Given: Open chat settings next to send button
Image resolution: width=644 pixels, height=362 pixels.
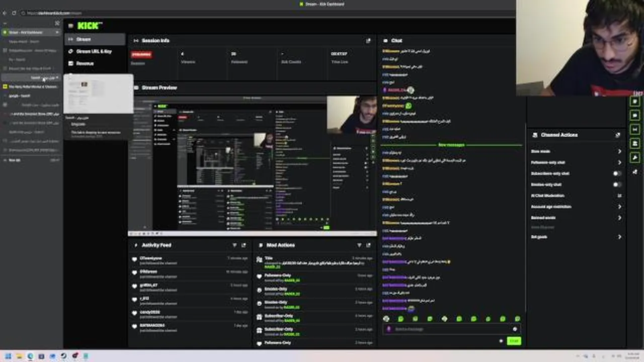Looking at the screenshot, I should [501, 341].
